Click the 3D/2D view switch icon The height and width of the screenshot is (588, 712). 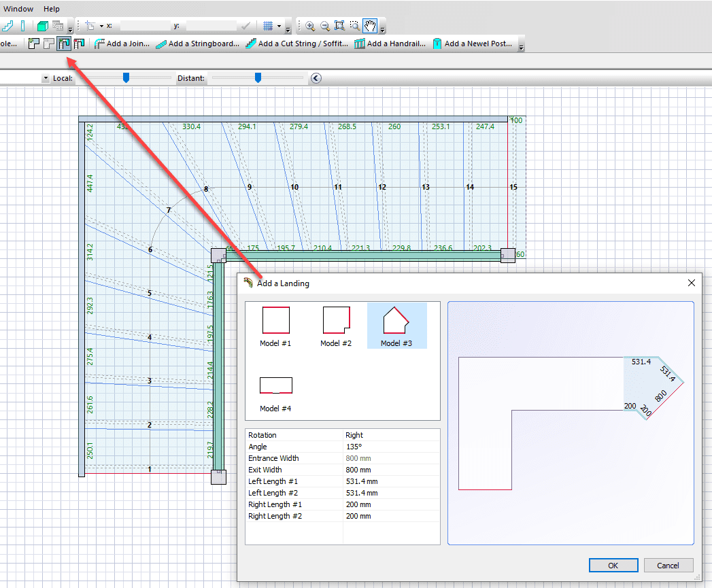(x=58, y=26)
